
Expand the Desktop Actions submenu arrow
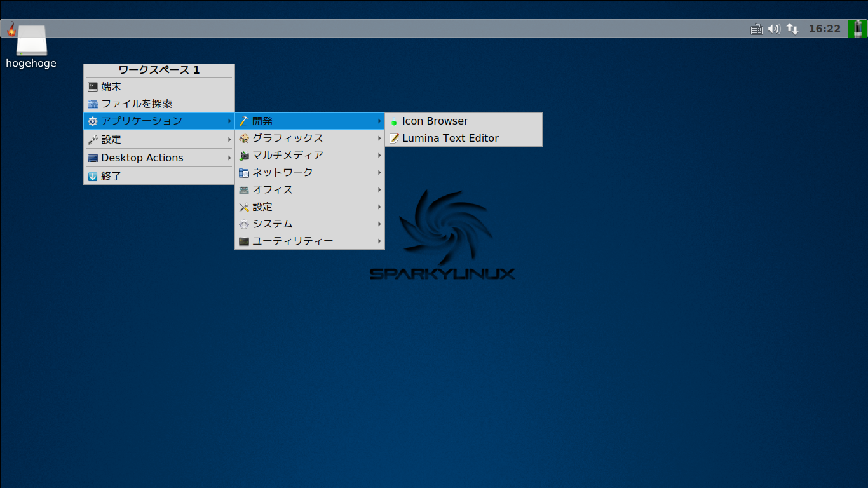(229, 158)
